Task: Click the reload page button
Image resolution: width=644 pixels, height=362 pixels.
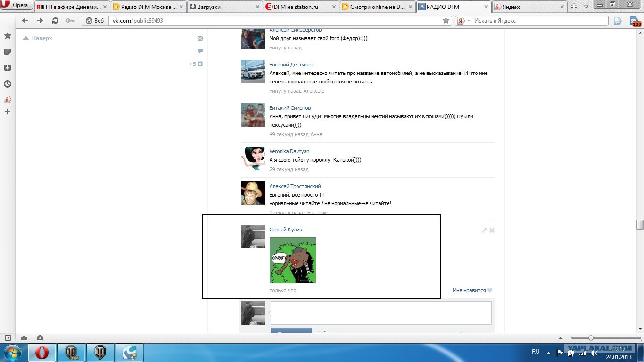Action: pos(55,21)
